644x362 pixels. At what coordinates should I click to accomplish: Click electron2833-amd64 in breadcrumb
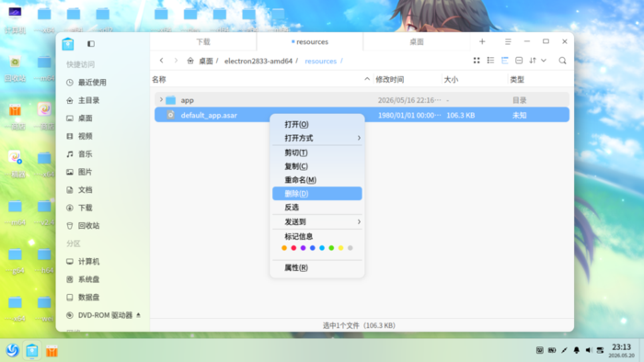(259, 61)
